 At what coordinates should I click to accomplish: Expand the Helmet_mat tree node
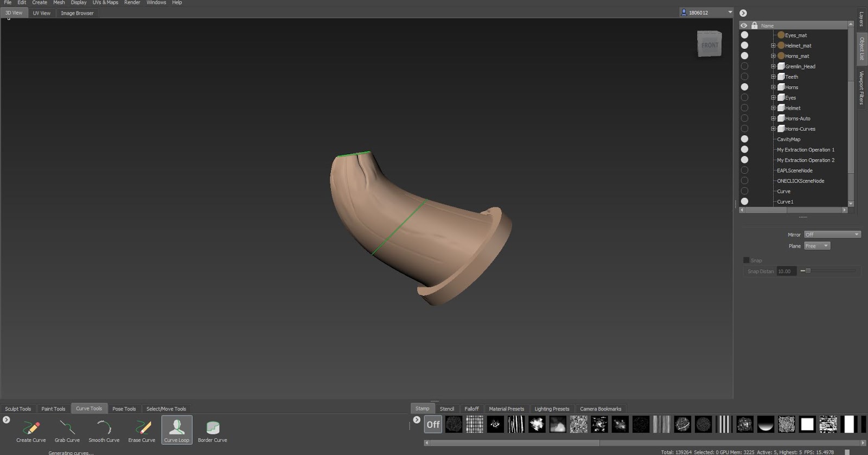coord(773,46)
